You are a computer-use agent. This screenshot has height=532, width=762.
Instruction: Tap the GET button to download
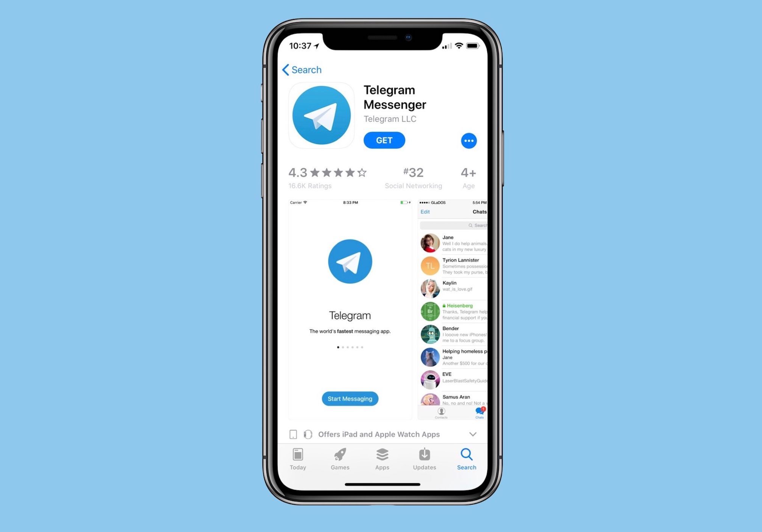384,140
